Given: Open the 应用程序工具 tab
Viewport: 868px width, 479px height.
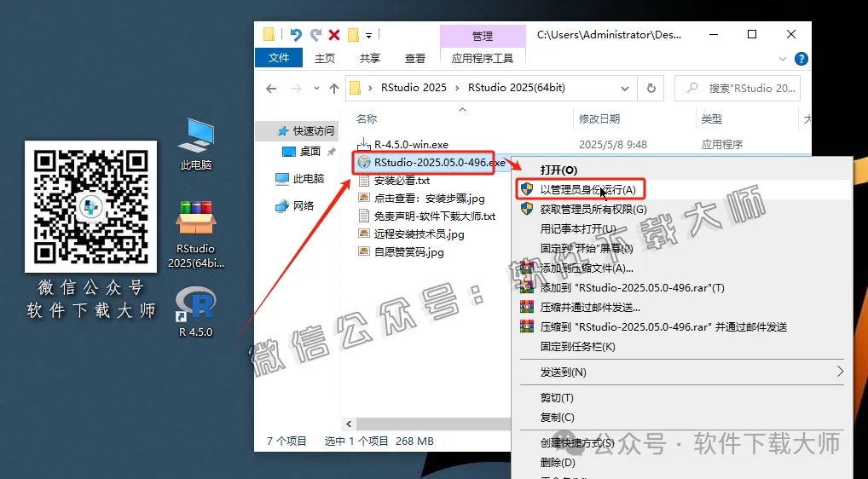Looking at the screenshot, I should pos(482,58).
